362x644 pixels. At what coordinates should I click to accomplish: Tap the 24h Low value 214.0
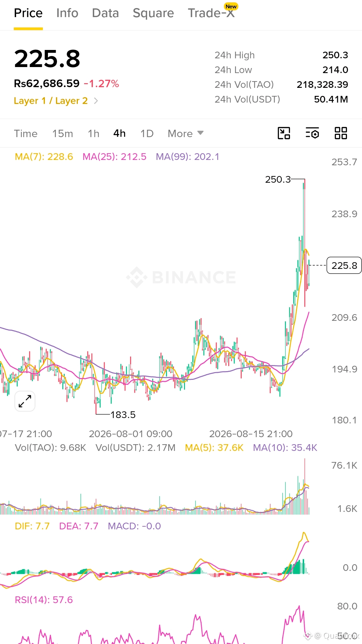click(x=335, y=70)
